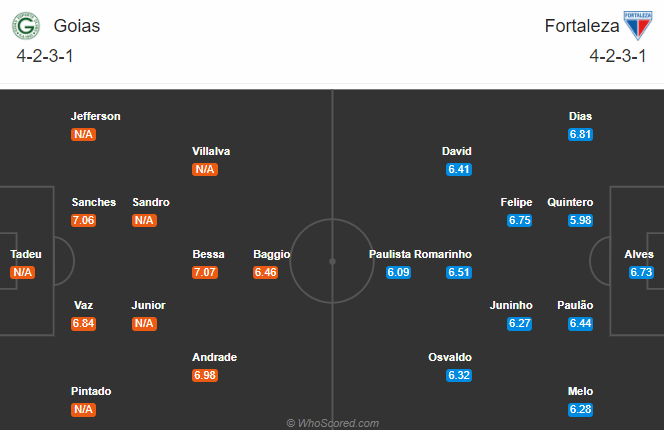Click the Goias team crest icon
This screenshot has width=664, height=430.
coord(29,25)
